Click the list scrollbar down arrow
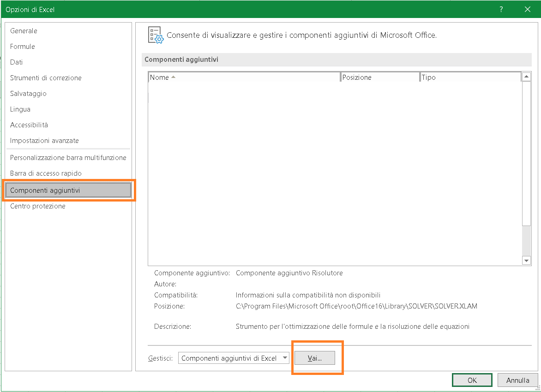541x392 pixels. coord(526,261)
